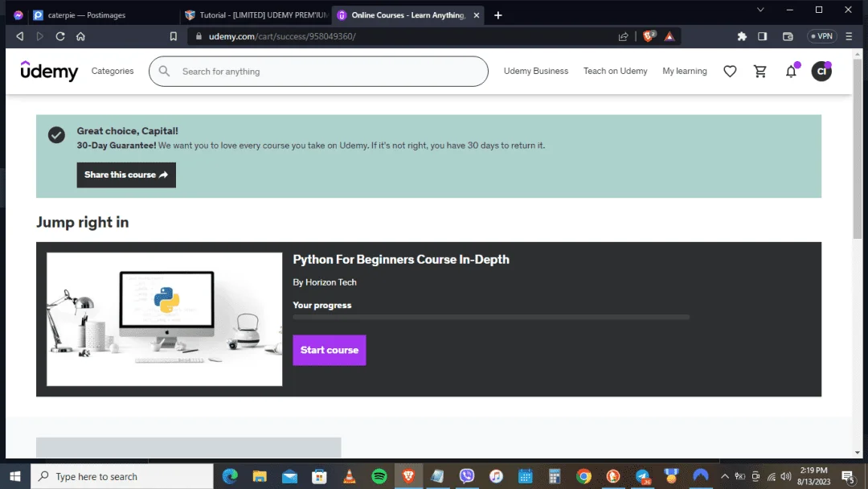This screenshot has width=868, height=489.
Task: Click the Great choice, Capital! message
Action: pyautogui.click(x=127, y=131)
